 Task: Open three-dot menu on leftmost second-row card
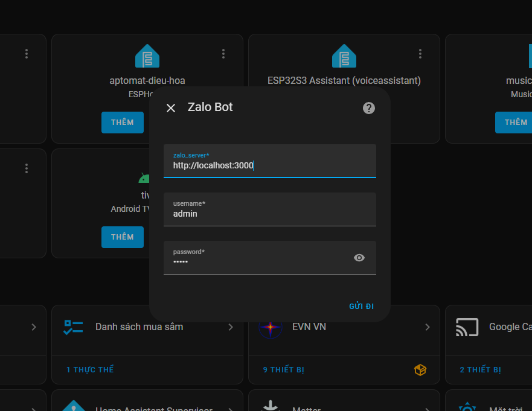tap(27, 168)
